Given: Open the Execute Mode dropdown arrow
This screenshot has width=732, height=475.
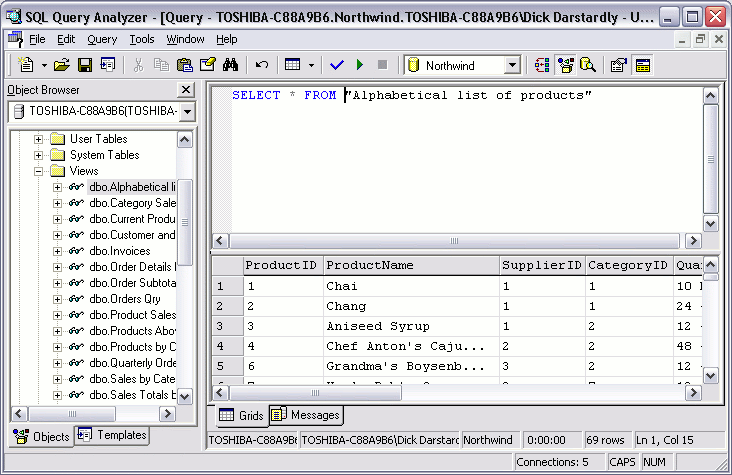Looking at the screenshot, I should (311, 65).
